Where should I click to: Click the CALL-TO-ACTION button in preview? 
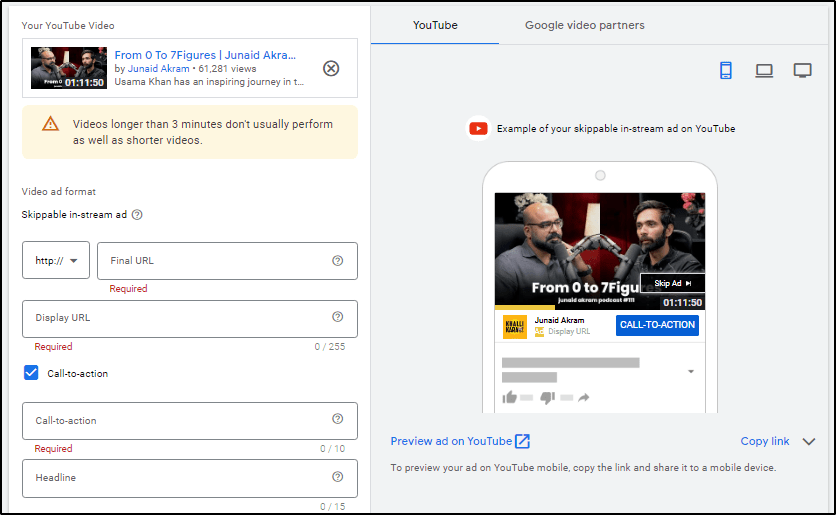(x=657, y=325)
